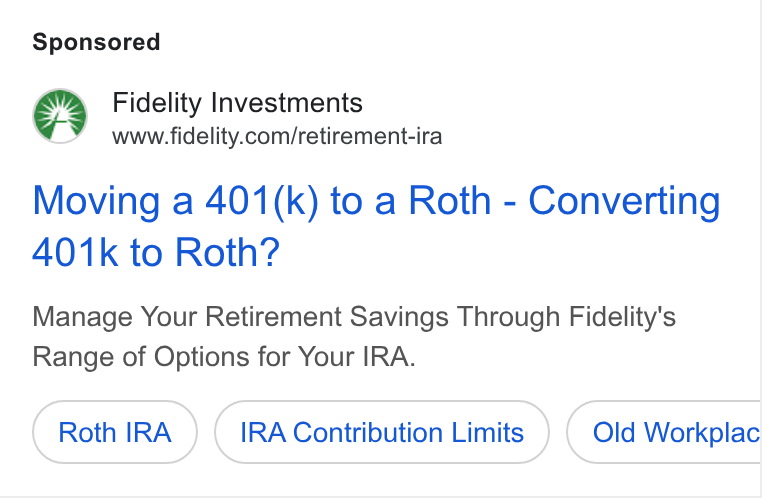Click '401(k)' in the blue headline
This screenshot has height=498, width=762.
click(x=262, y=201)
